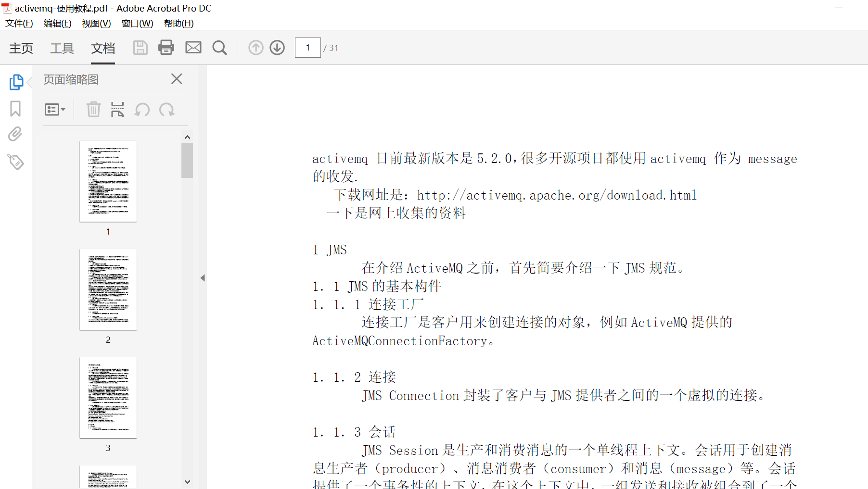This screenshot has height=489, width=868.
Task: Print the document using printer icon
Action: point(166,48)
